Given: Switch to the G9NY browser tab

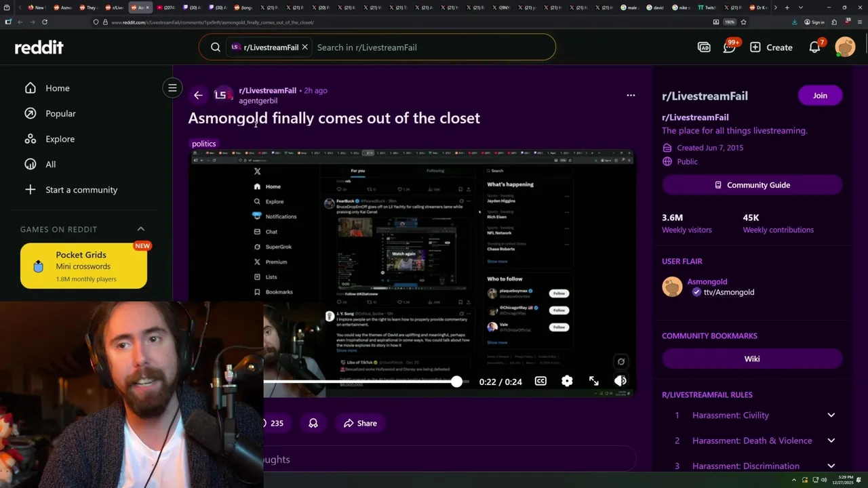Looking at the screenshot, I should pos(502,7).
